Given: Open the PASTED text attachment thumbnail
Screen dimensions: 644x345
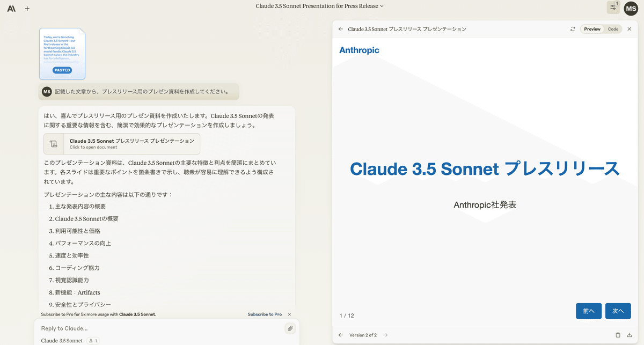Looking at the screenshot, I should (62, 54).
